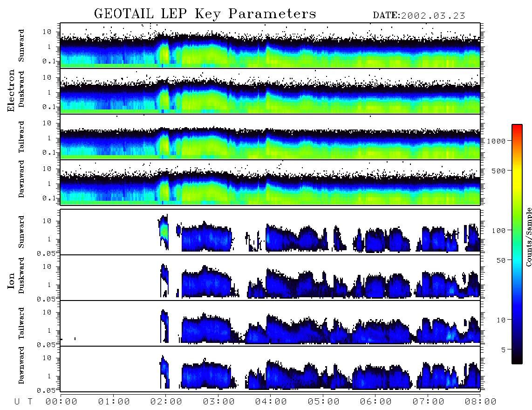This screenshot has height=410, width=532.
Task: Click the '01:00' time axis label
Action: click(x=114, y=402)
